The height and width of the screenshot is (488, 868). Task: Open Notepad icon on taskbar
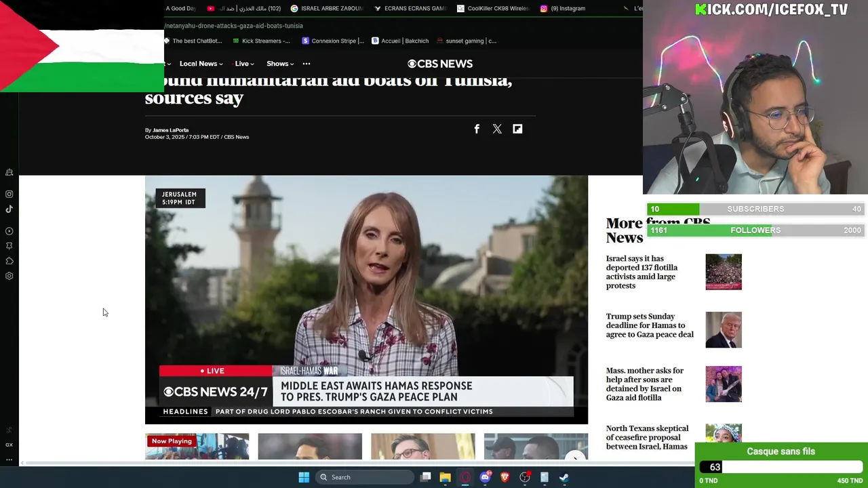[x=544, y=477]
